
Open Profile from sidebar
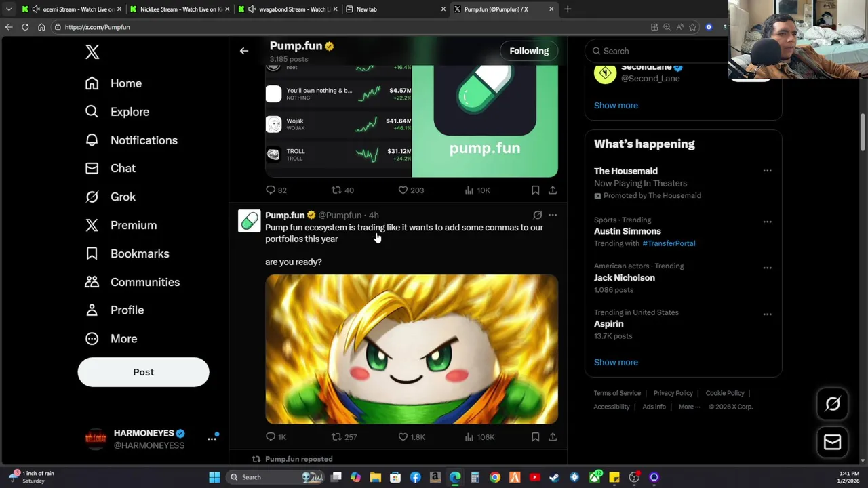(114, 310)
